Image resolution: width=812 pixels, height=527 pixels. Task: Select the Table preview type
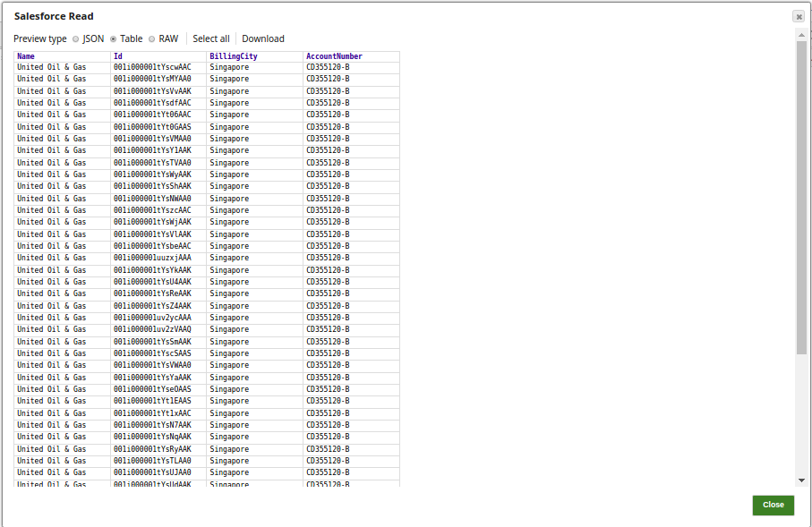coord(113,39)
